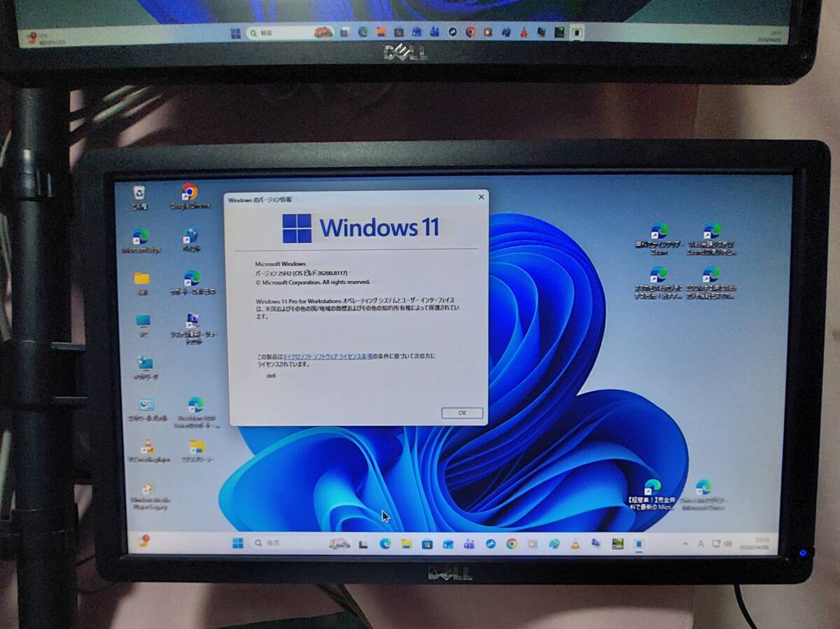Click the IME input mode indicator in the tray
840x629 pixels.
coord(701,544)
